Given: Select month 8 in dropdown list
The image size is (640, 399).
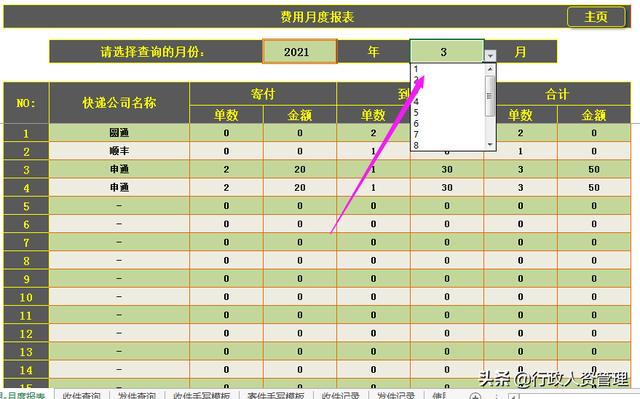Looking at the screenshot, I should (448, 145).
